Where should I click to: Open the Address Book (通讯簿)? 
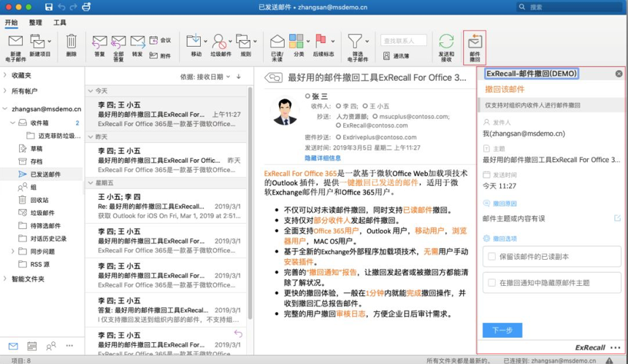(x=396, y=55)
